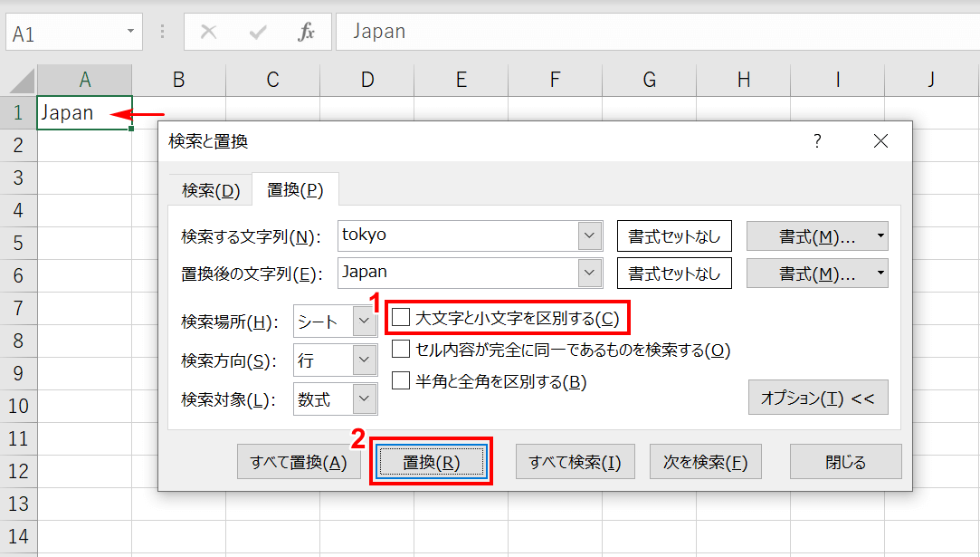Click the Select All corner triangle
This screenshot has height=557, width=980.
pyautogui.click(x=22, y=82)
